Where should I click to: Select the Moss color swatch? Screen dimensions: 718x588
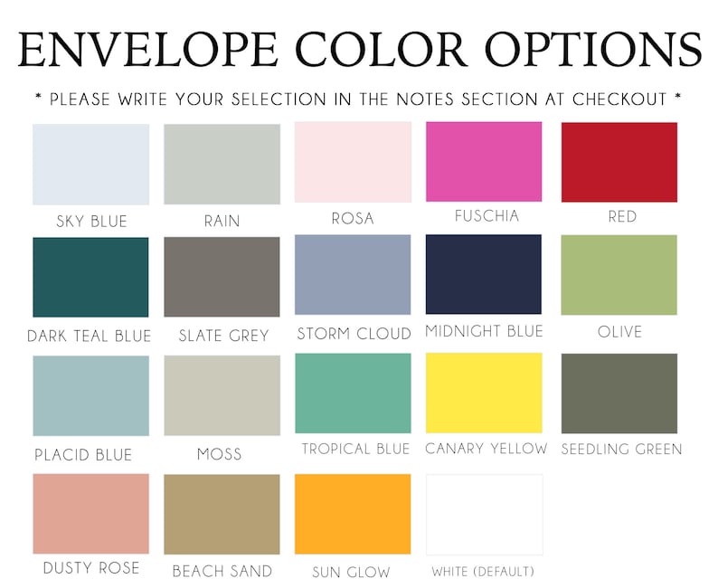coord(222,395)
